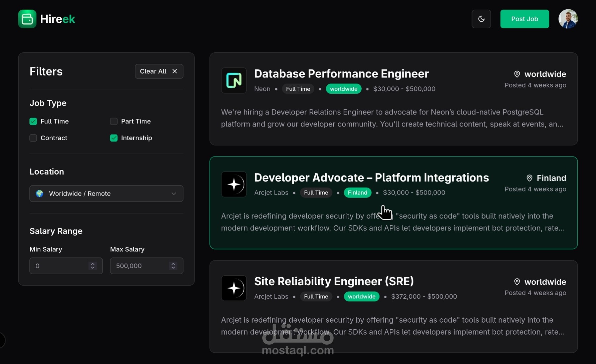Screen dimensions: 596x364
Task: Click the Max Salary stepper arrows
Action: pos(173,266)
